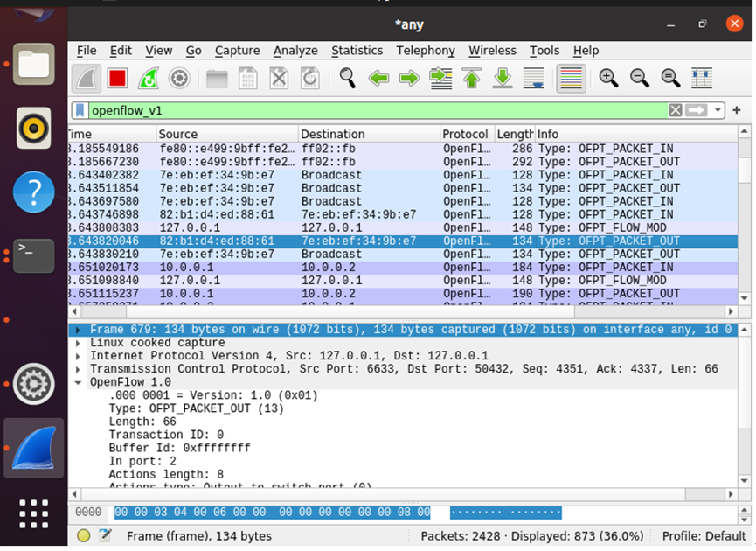Toggle auto-scroll during live capture
This screenshot has width=756, height=551.
click(533, 79)
